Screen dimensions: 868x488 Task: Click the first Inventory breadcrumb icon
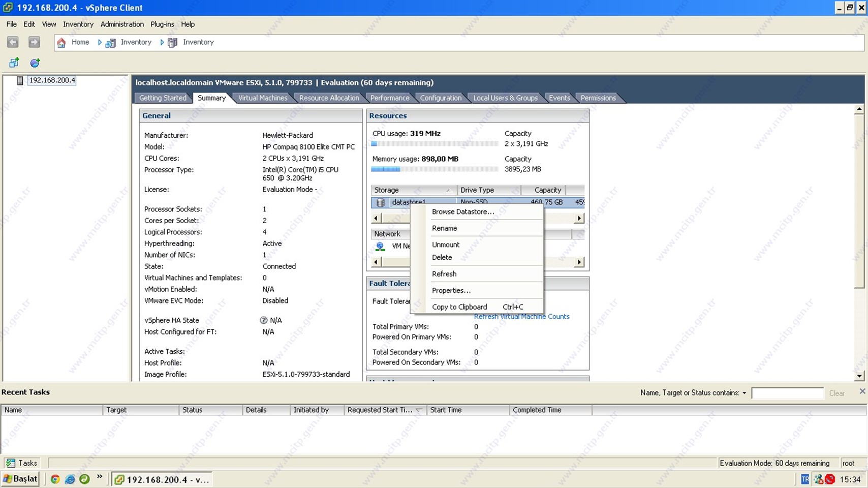click(x=110, y=43)
